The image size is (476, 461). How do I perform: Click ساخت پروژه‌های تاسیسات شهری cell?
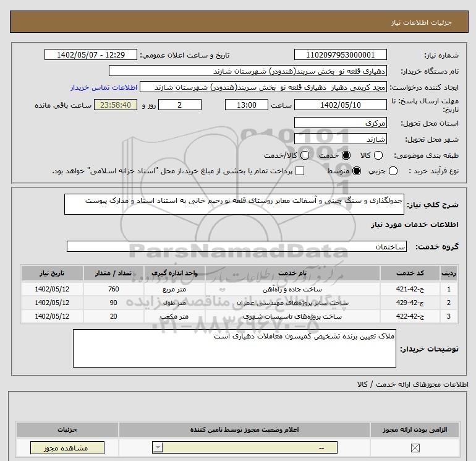coord(292,316)
